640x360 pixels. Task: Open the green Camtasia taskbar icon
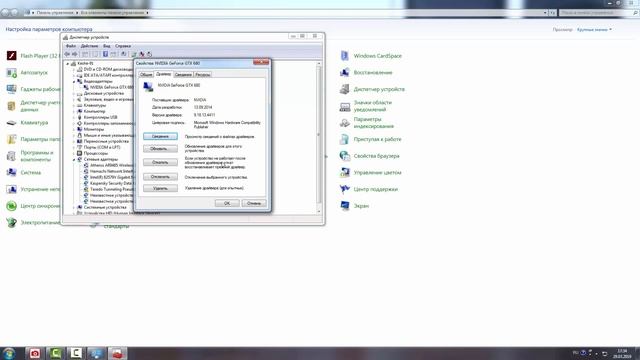coord(56,353)
